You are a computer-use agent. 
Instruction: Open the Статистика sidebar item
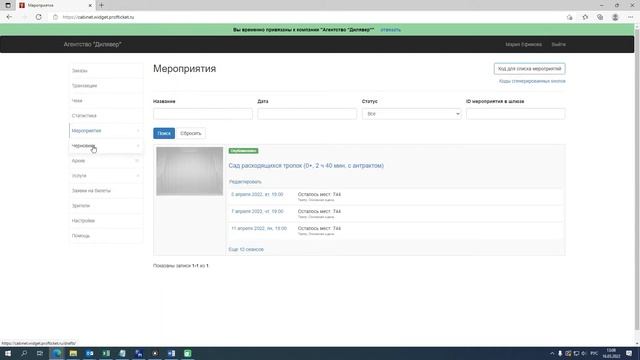click(106, 116)
